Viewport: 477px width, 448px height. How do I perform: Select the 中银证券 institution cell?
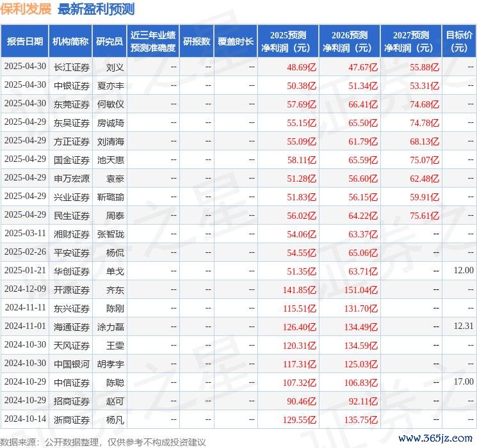point(72,86)
